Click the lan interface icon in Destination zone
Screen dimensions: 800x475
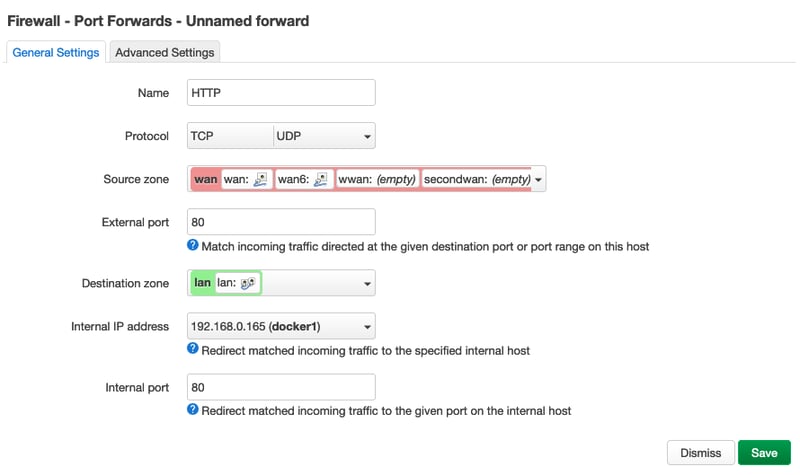point(247,284)
